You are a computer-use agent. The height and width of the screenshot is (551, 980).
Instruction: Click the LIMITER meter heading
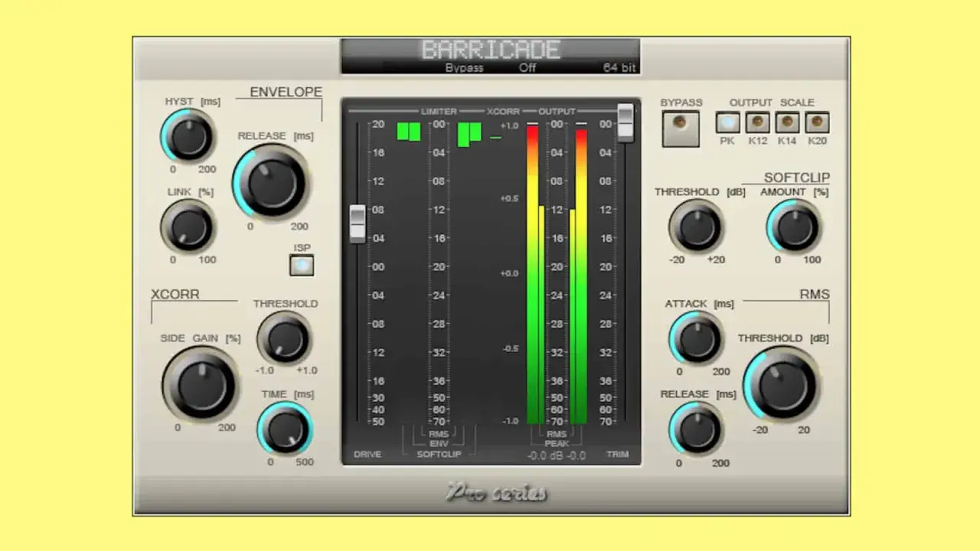tap(439, 112)
